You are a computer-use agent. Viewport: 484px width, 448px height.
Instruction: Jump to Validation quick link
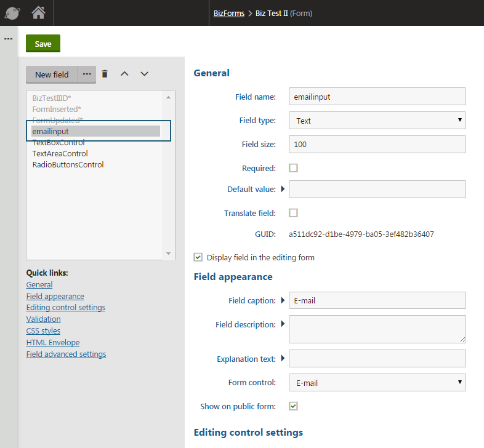(43, 319)
